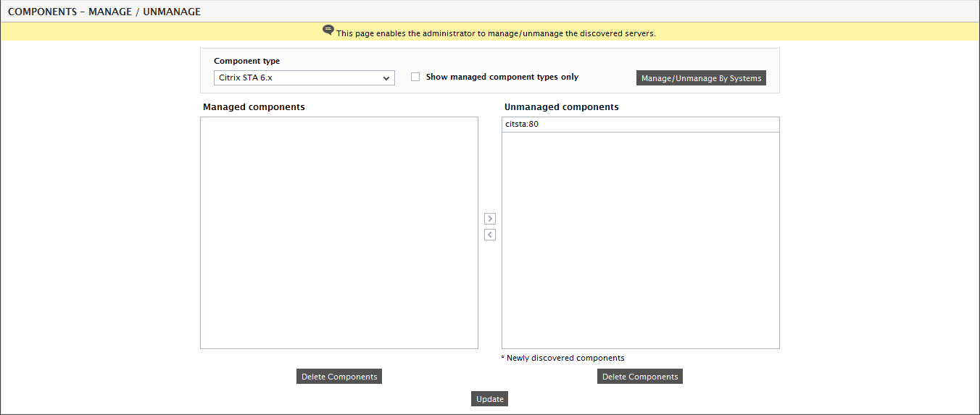Click the Update button
The height and width of the screenshot is (415, 980).
point(490,399)
